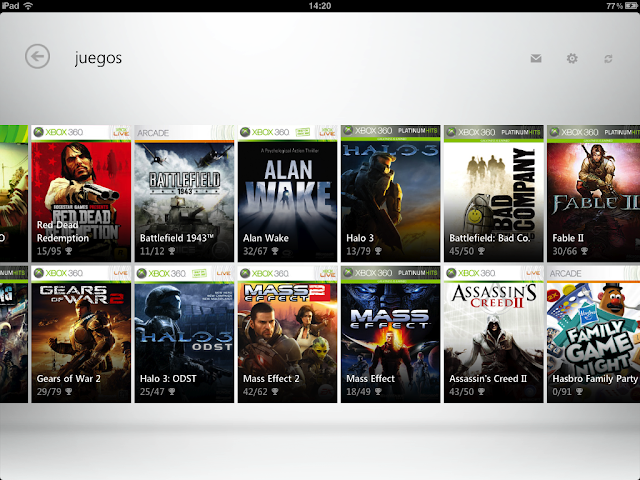The image size is (640, 480).
Task: Open the Hasbro Family Party tile
Action: [593, 335]
